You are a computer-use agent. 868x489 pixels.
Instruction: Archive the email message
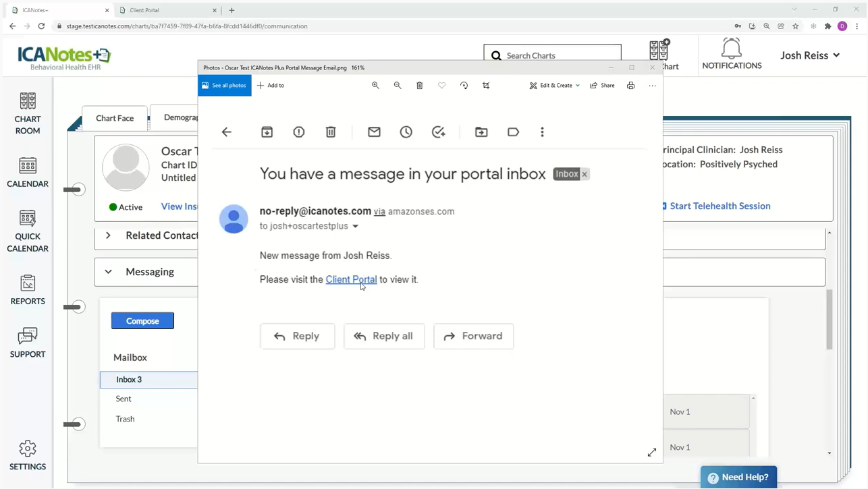(267, 132)
